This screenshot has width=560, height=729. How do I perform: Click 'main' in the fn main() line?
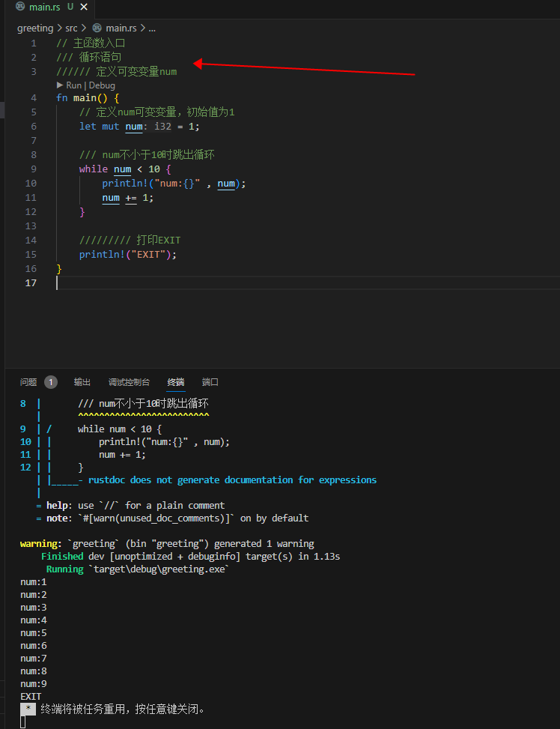85,98
